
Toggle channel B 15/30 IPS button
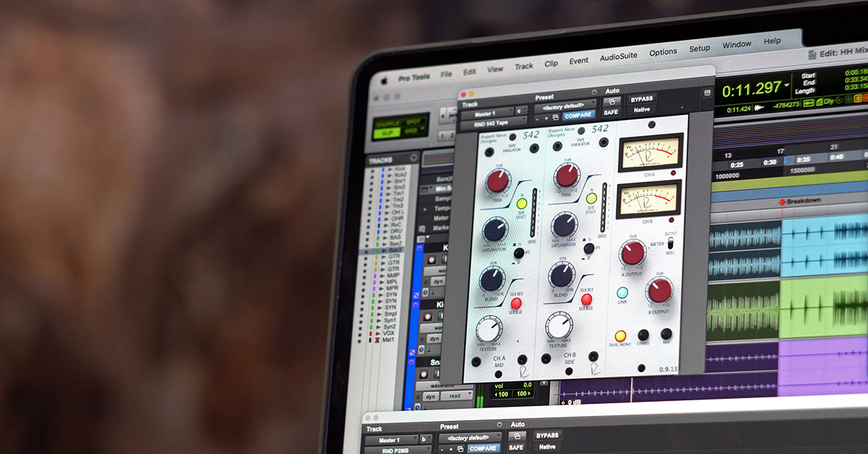587,248
